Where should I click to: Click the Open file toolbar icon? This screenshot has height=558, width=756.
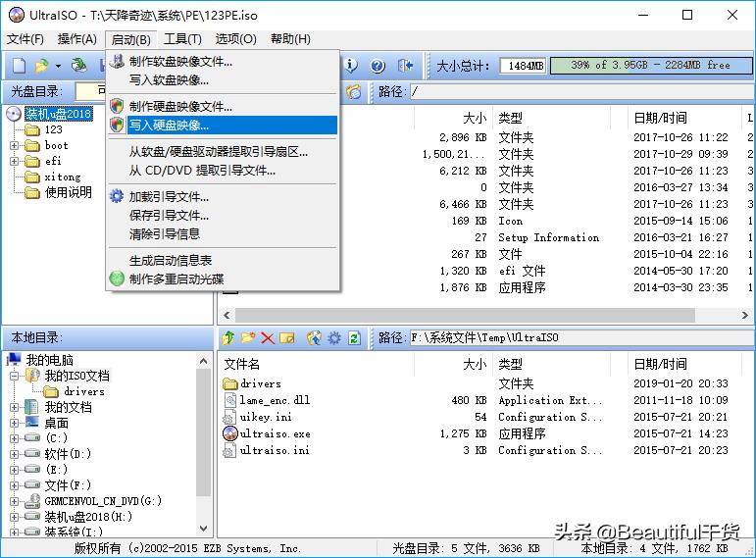42,65
